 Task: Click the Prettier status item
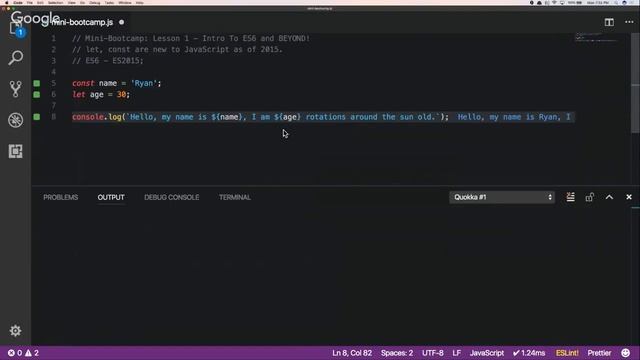599,353
